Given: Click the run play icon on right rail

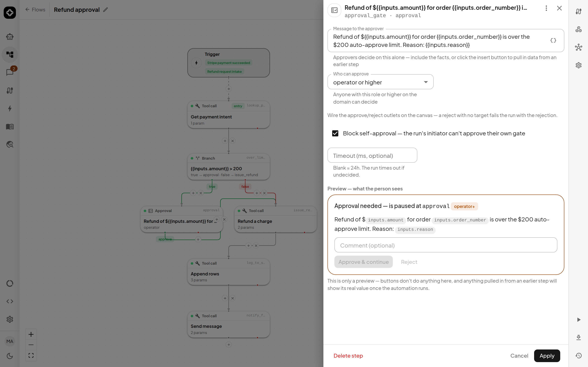Looking at the screenshot, I should pyautogui.click(x=579, y=320).
